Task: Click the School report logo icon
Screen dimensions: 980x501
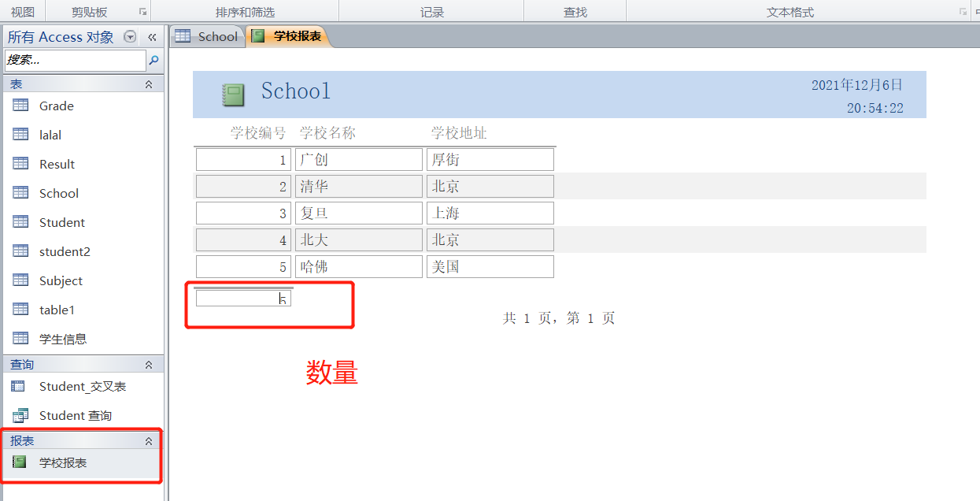Action: click(x=233, y=95)
